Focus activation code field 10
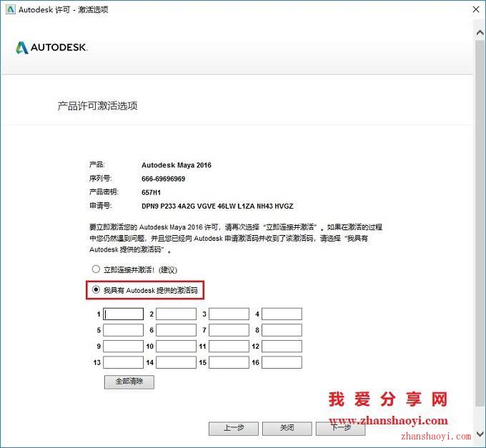Viewport: 486px width, 448px height. 176,346
